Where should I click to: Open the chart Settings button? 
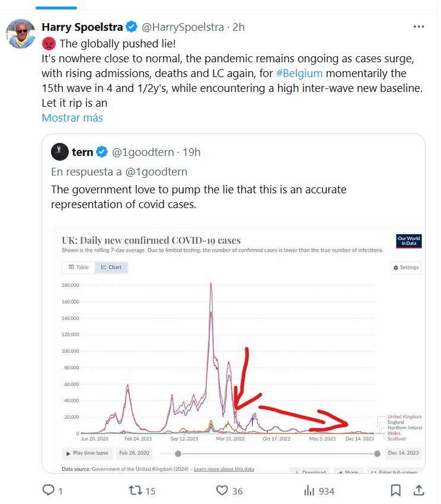(406, 267)
